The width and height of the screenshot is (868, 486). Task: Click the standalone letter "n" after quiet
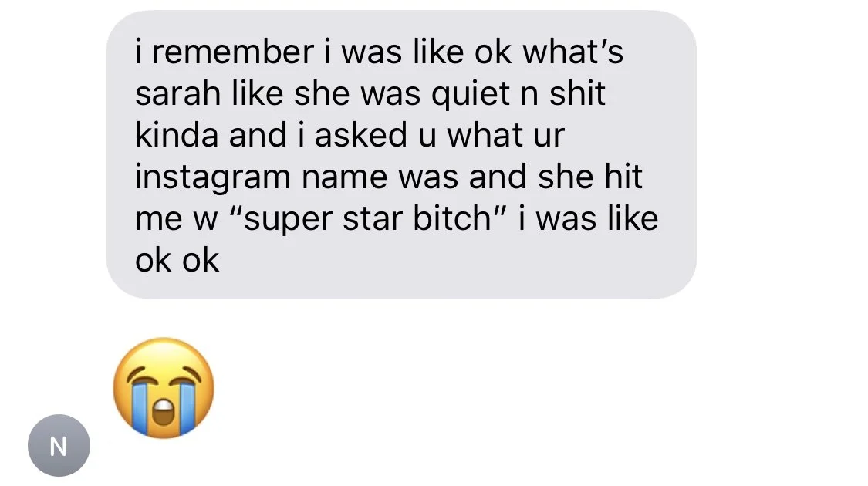click(529, 95)
